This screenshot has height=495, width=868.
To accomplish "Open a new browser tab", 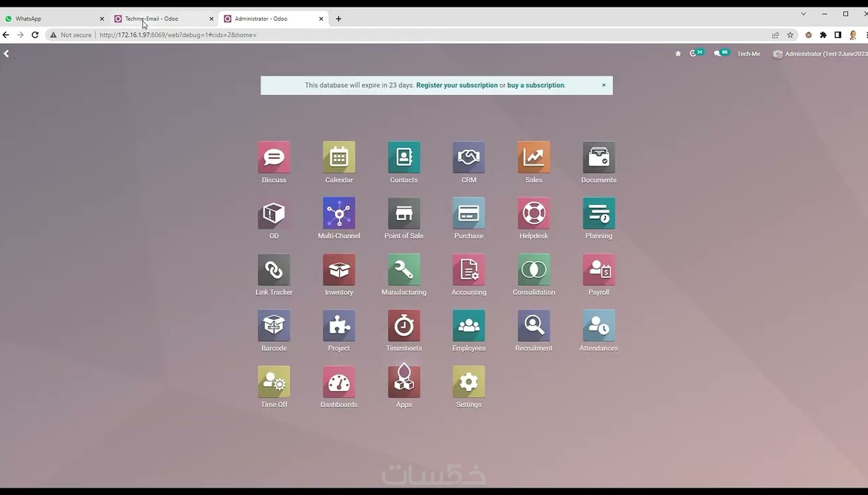I will [x=339, y=19].
